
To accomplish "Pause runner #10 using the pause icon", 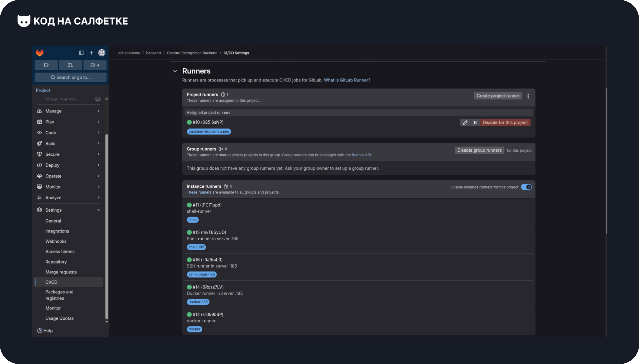I will (475, 123).
